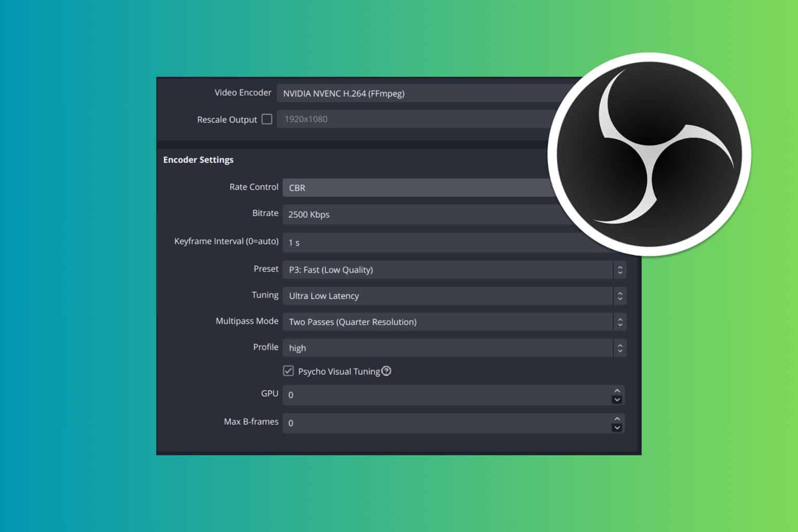Viewport: 798px width, 532px height.
Task: Click the Preset label
Action: click(x=266, y=269)
